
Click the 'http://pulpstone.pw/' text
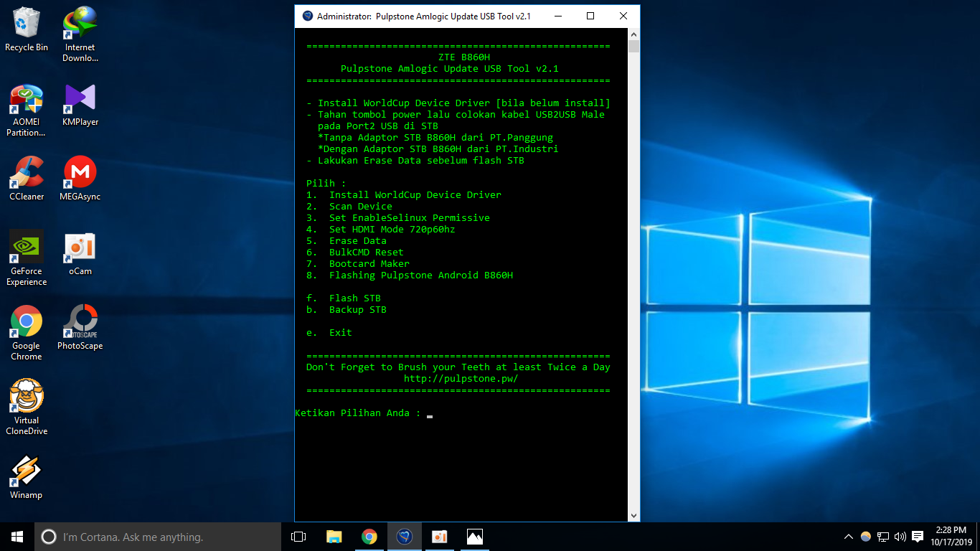tap(461, 379)
